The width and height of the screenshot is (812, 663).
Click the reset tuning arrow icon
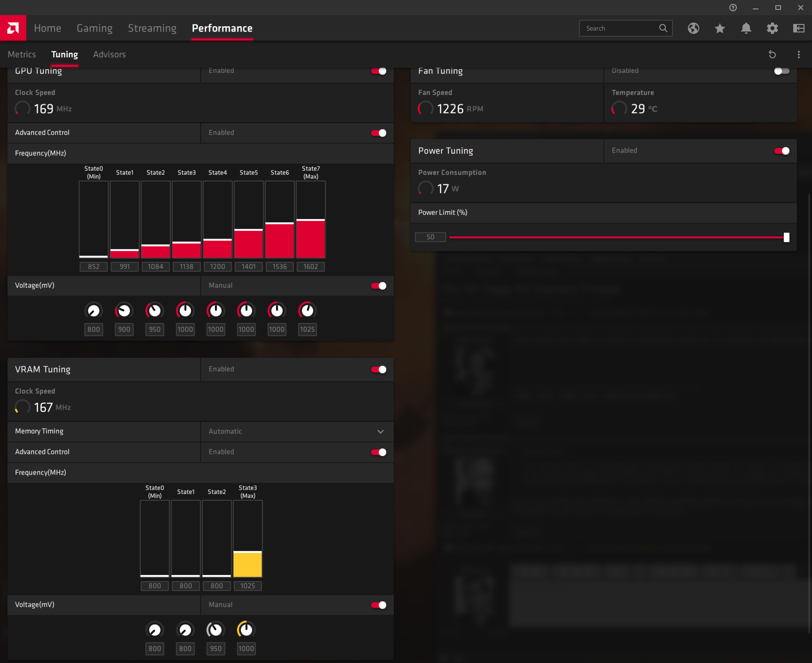click(x=772, y=55)
